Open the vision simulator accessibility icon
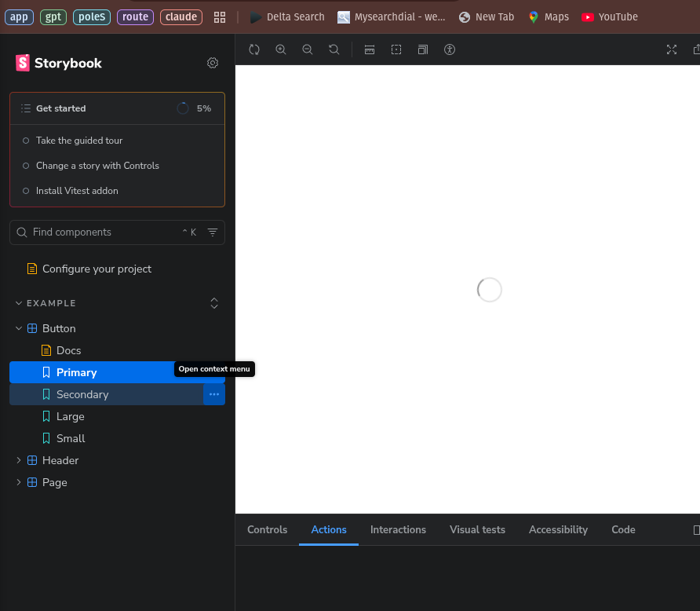 coord(450,49)
